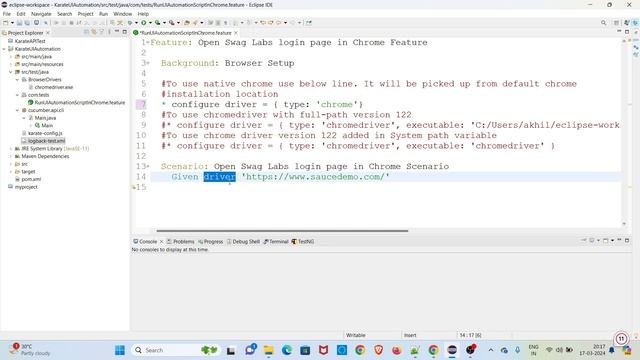Select the myproject project
Image resolution: width=640 pixels, height=360 pixels.
26,187
